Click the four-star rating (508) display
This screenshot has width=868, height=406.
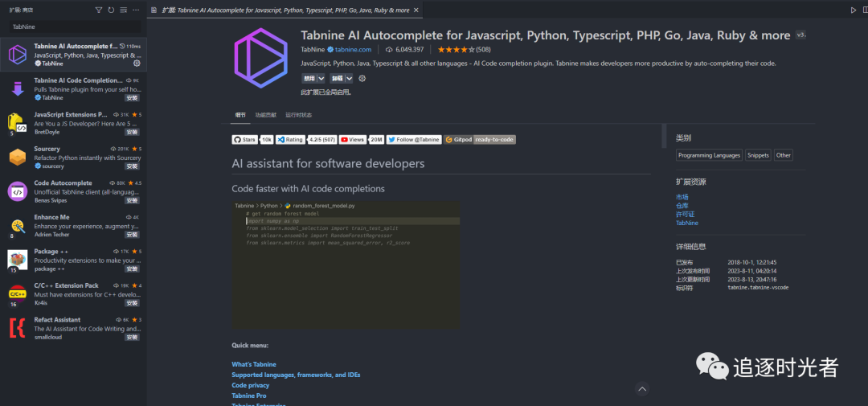tap(465, 49)
